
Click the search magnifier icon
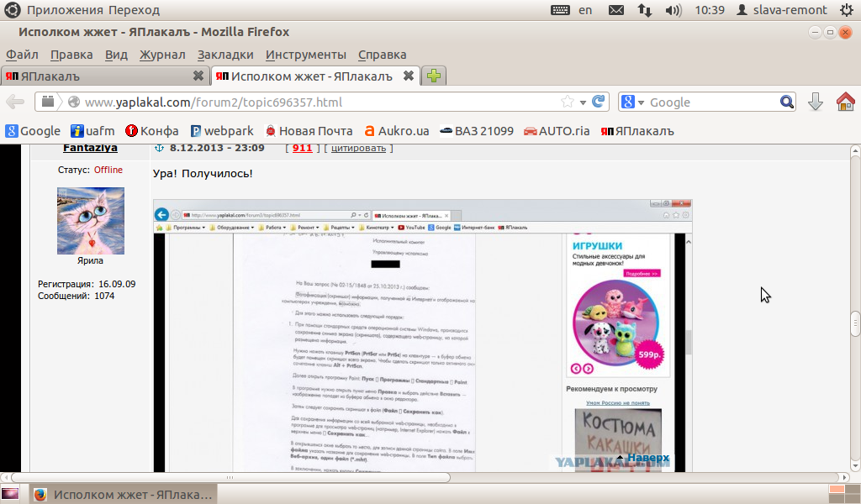pyautogui.click(x=787, y=102)
